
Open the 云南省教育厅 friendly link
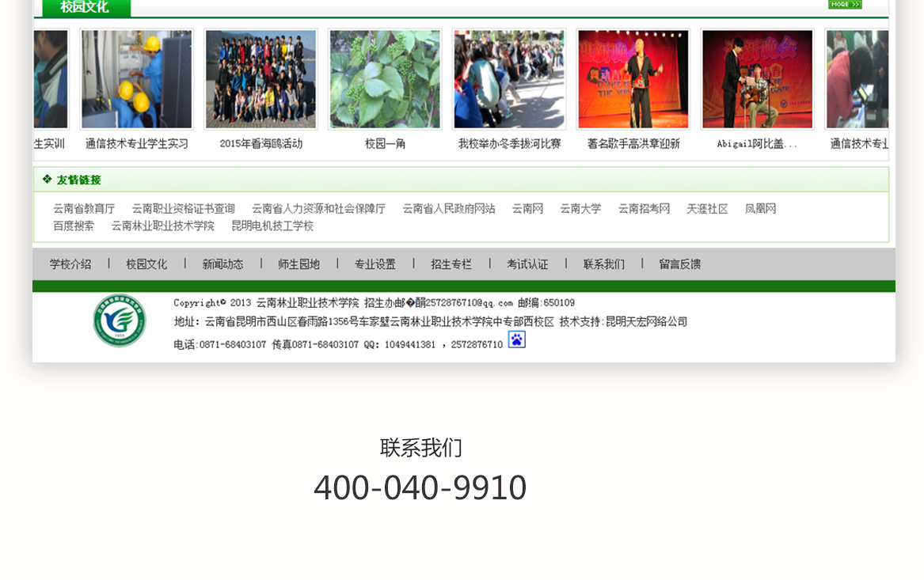(x=84, y=209)
